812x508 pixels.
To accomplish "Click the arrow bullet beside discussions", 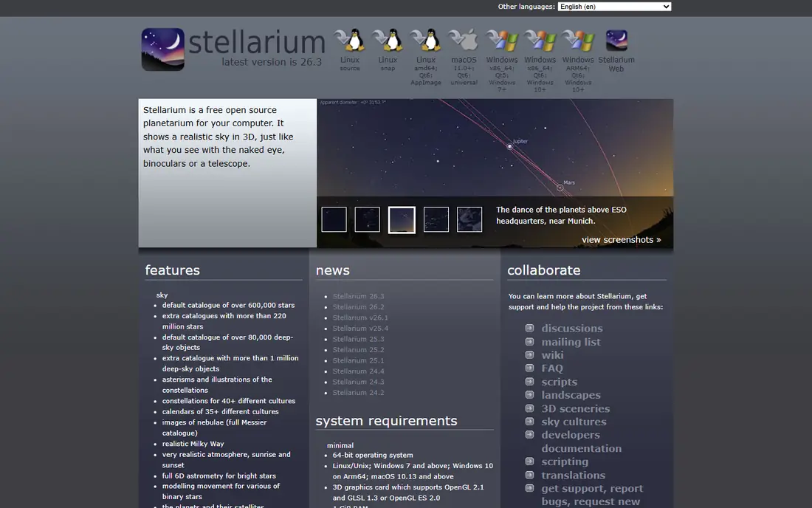I will click(529, 328).
